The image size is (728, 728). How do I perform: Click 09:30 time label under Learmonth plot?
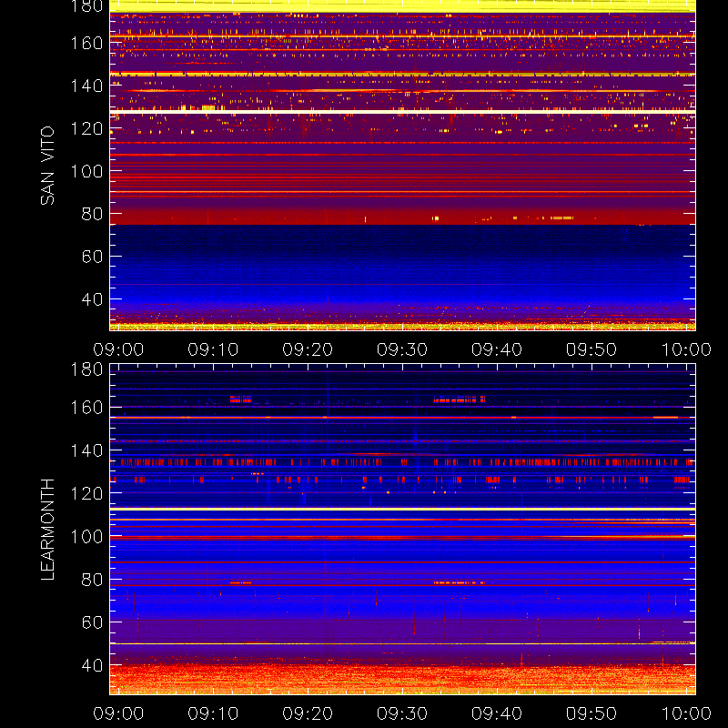[402, 713]
